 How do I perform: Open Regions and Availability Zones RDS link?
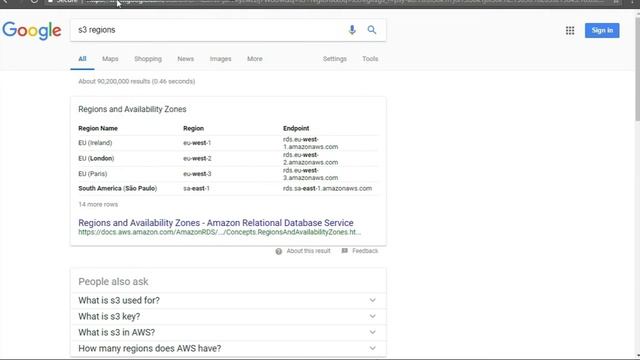(x=216, y=223)
